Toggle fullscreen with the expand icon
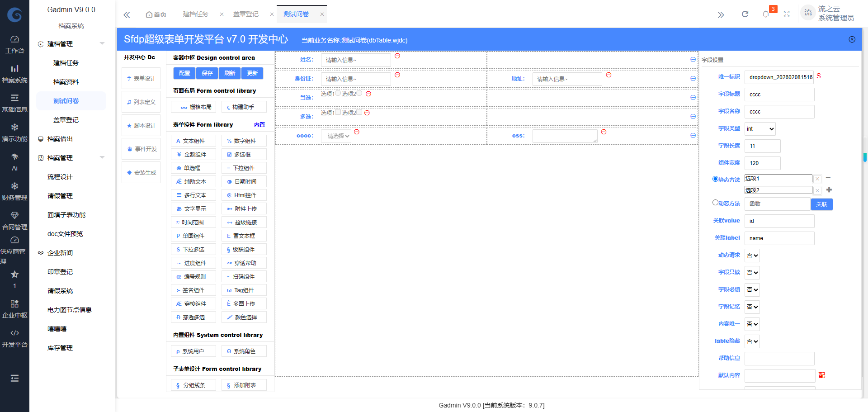Image resolution: width=868 pixels, height=412 pixels. (x=787, y=14)
